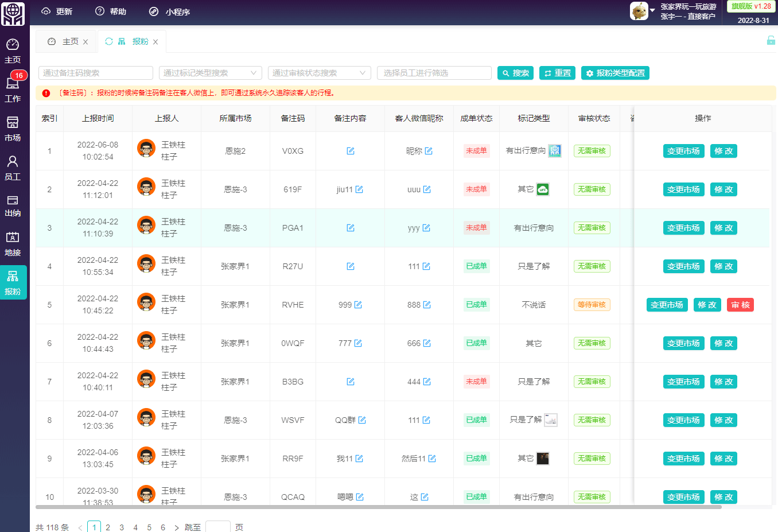Viewport: 778px width, 532px height.
Task: Select the 员工 sidebar icon
Action: click(14, 168)
